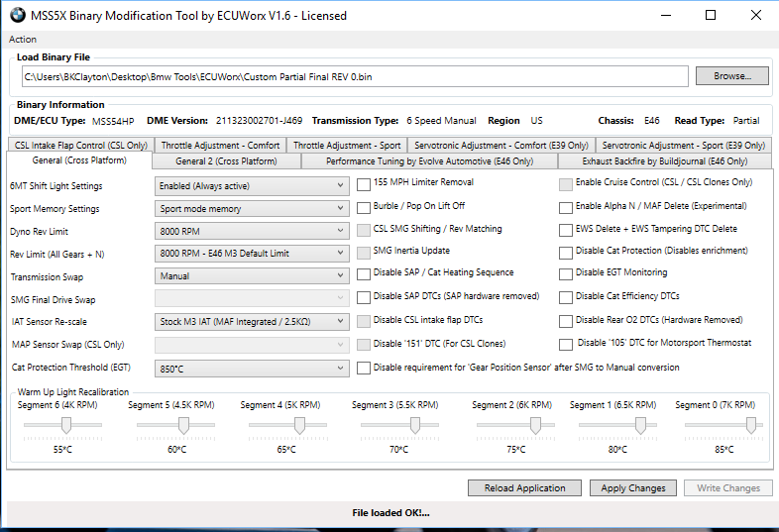Screen dimensions: 779x532
Task: Click Disable '151' DTC (For CSL Clones) checkbox
Action: pos(364,344)
